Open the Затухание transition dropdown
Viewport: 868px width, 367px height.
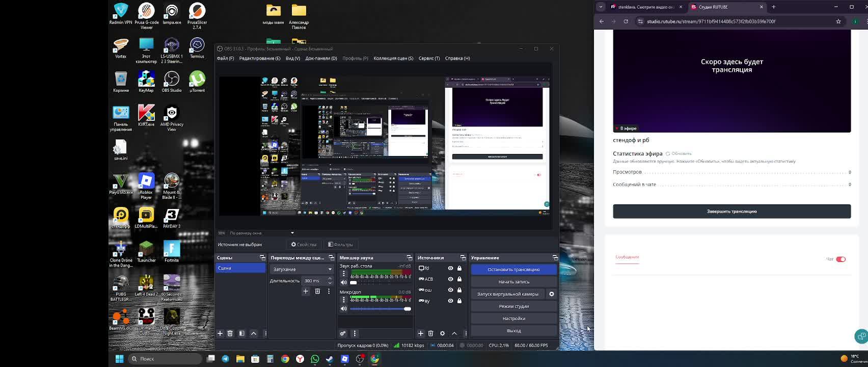pyautogui.click(x=302, y=269)
